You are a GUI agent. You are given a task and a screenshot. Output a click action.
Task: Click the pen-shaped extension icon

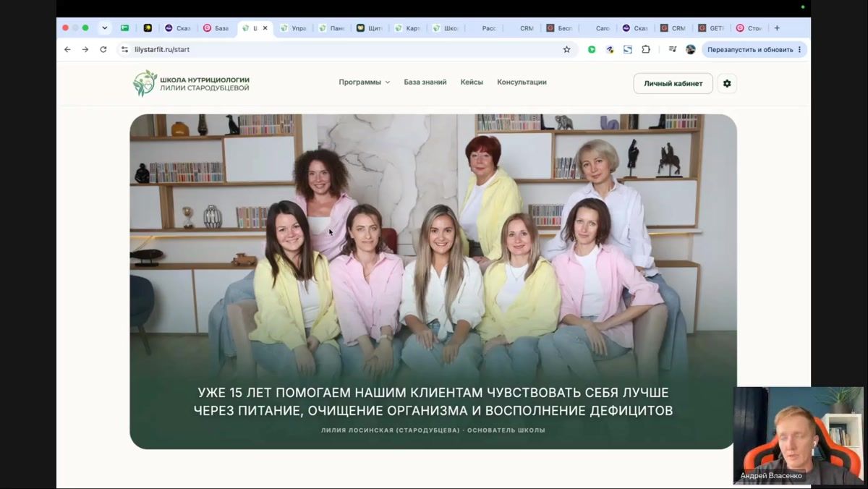point(610,49)
